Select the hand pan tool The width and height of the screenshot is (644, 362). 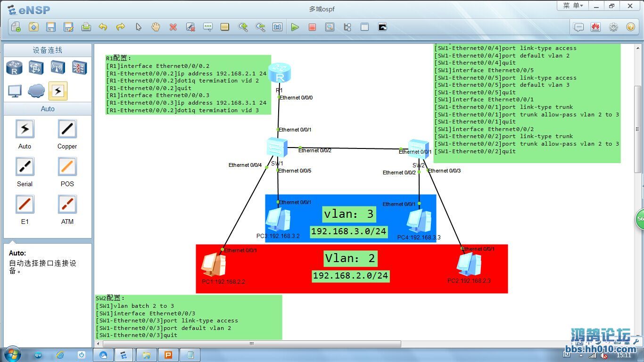[x=156, y=27]
